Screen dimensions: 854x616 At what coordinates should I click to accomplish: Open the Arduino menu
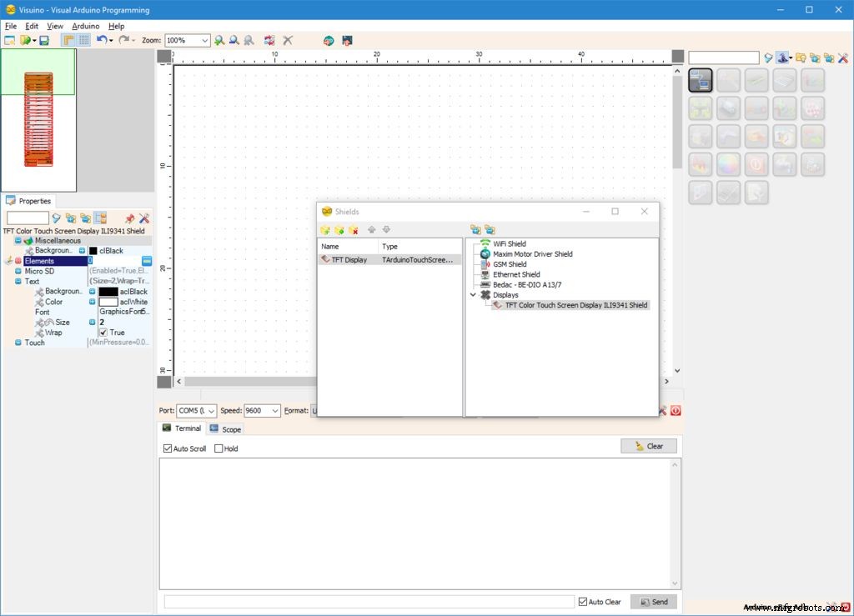point(85,26)
